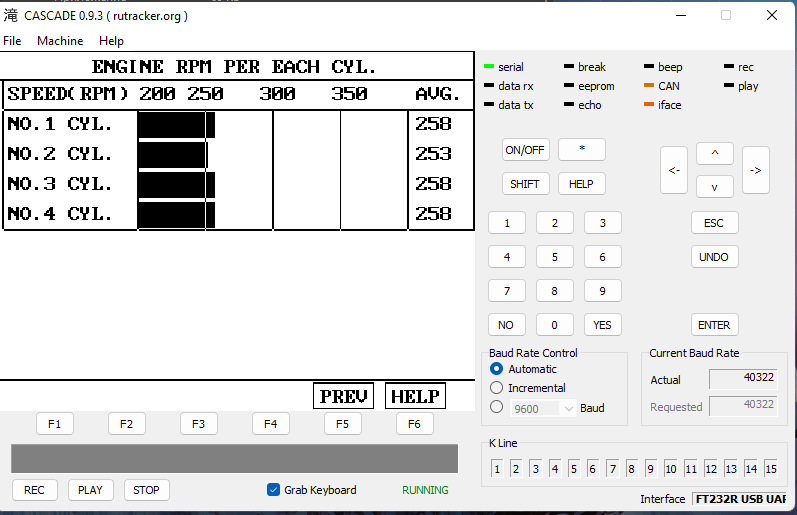Open the File menu

pos(12,41)
